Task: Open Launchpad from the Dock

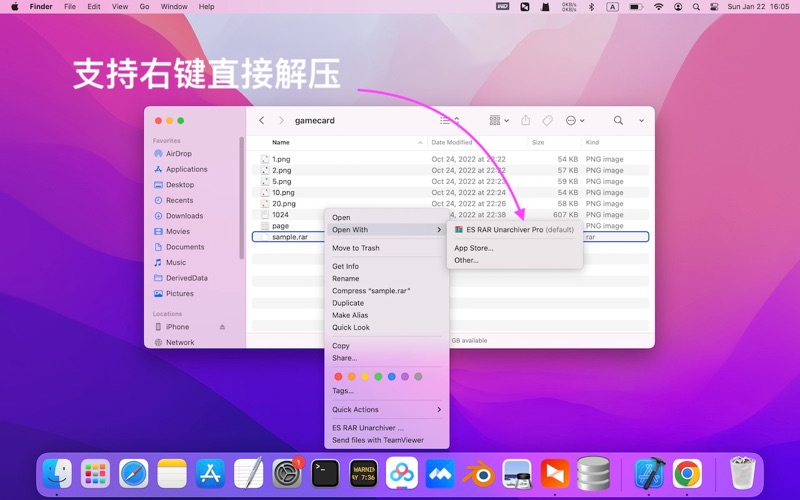Action: click(x=95, y=474)
